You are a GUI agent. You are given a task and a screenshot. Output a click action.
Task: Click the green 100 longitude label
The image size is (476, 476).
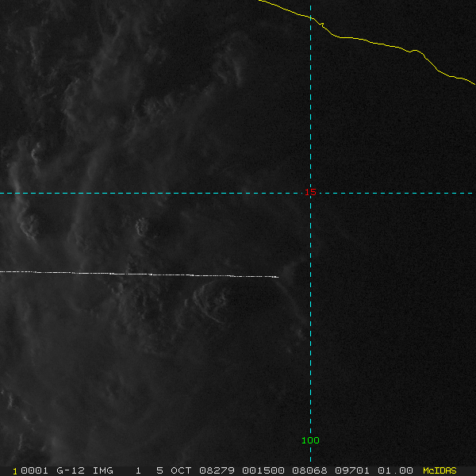tap(310, 440)
